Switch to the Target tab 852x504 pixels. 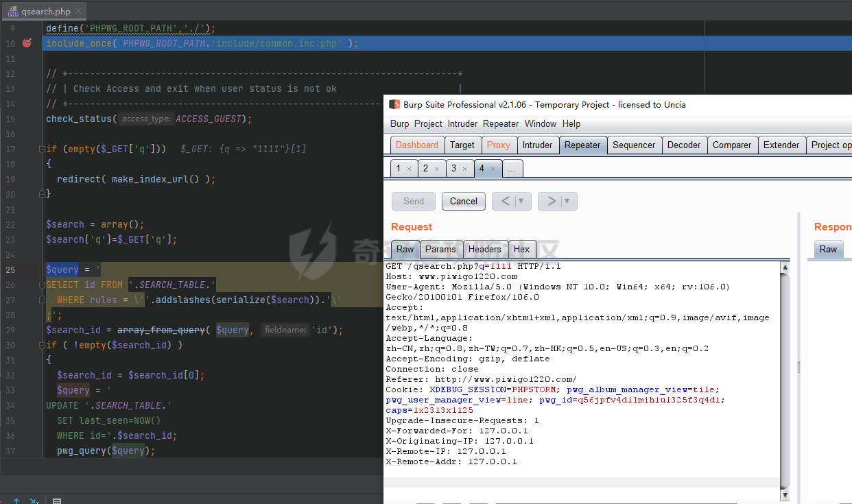click(x=462, y=145)
